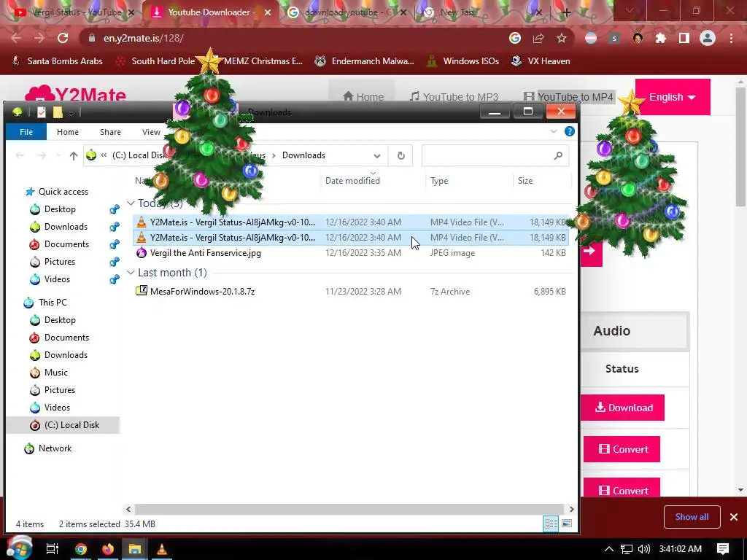This screenshot has height=560, width=747.
Task: Click the search magnifier in Explorer
Action: coord(558,155)
